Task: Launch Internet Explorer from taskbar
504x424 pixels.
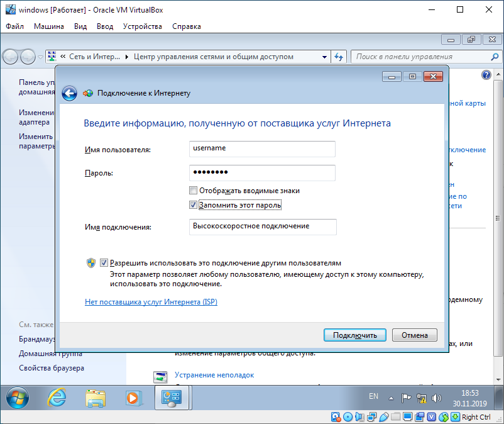Action: 57,398
